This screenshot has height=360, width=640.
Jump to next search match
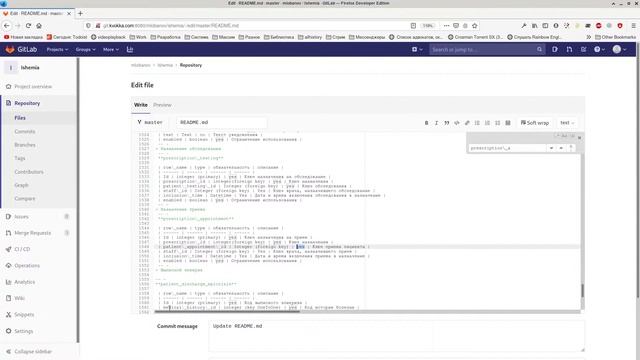[x=561, y=148]
